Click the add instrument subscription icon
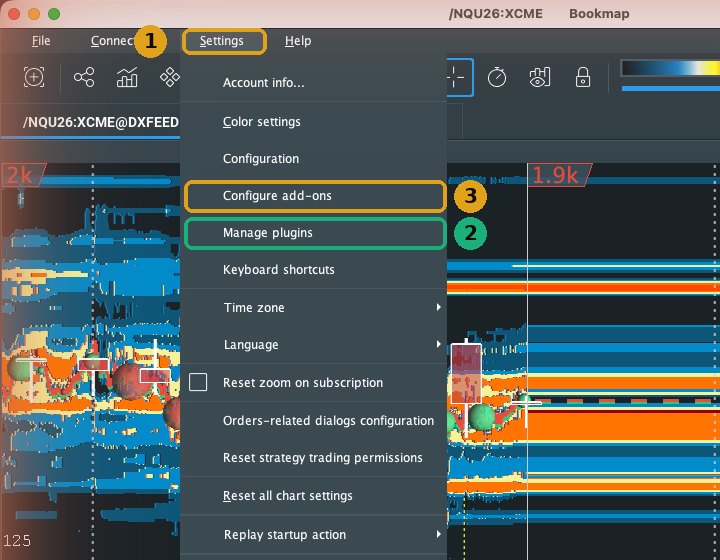This screenshot has width=720, height=560. click(34, 77)
